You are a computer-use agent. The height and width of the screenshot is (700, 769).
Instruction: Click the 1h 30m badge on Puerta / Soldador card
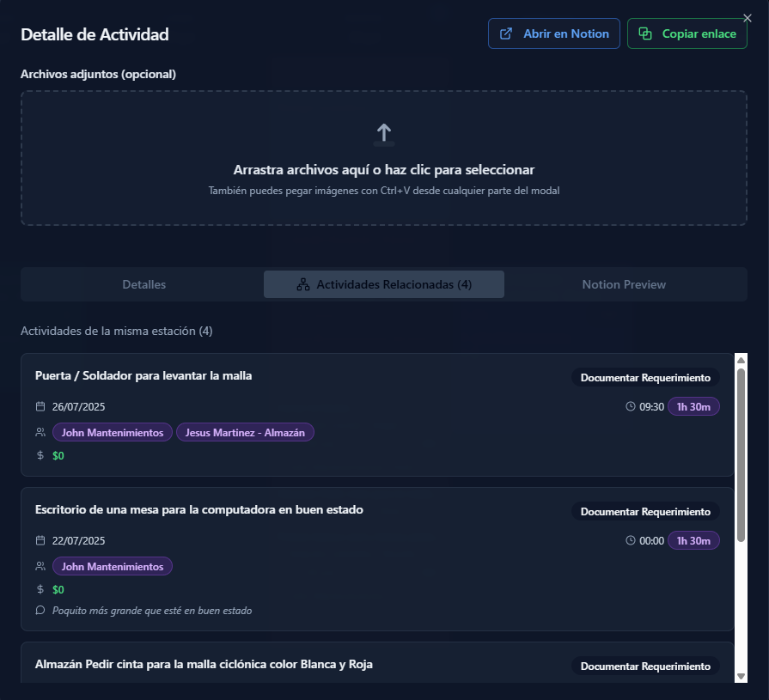693,406
